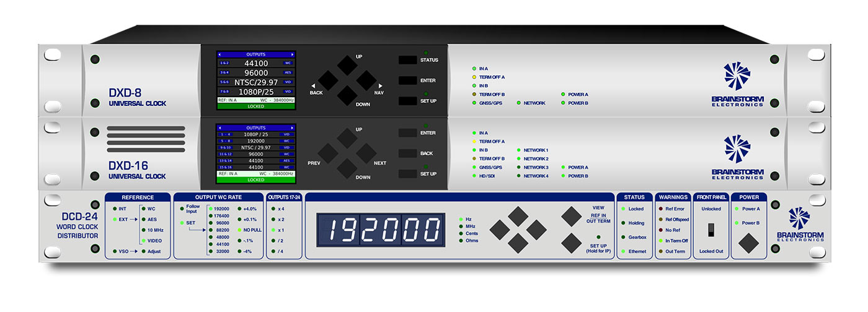Click the VSO LED in Reference section

114,251
